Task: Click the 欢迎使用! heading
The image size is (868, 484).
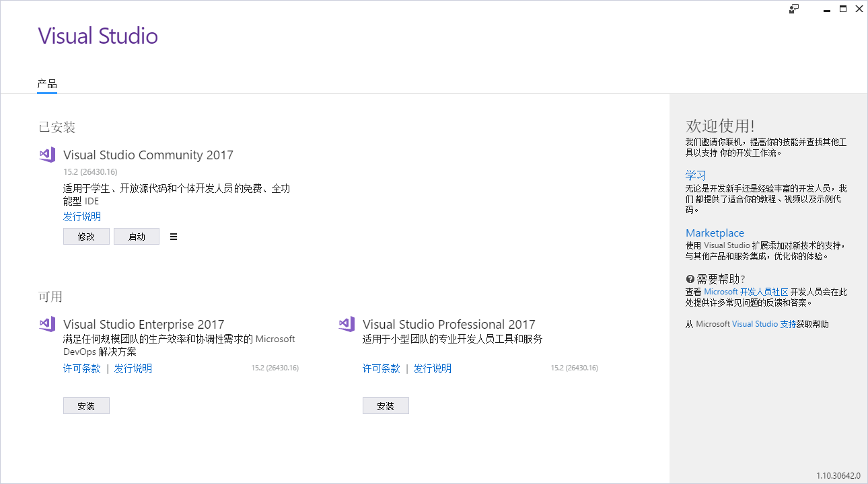Action: (x=720, y=126)
